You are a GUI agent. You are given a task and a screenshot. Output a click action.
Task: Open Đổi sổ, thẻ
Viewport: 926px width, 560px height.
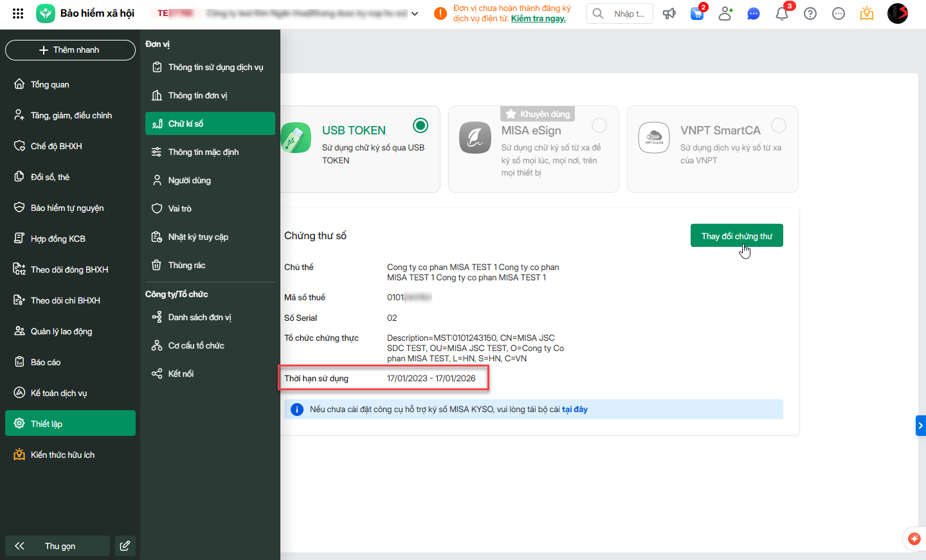click(70, 177)
